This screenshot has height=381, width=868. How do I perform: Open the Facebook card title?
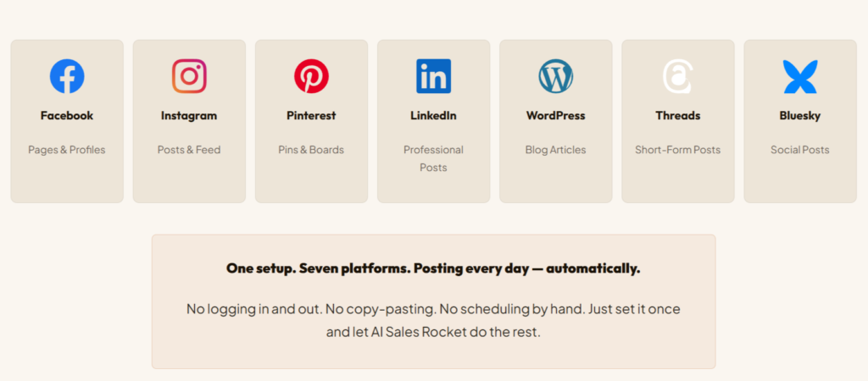[x=67, y=116]
